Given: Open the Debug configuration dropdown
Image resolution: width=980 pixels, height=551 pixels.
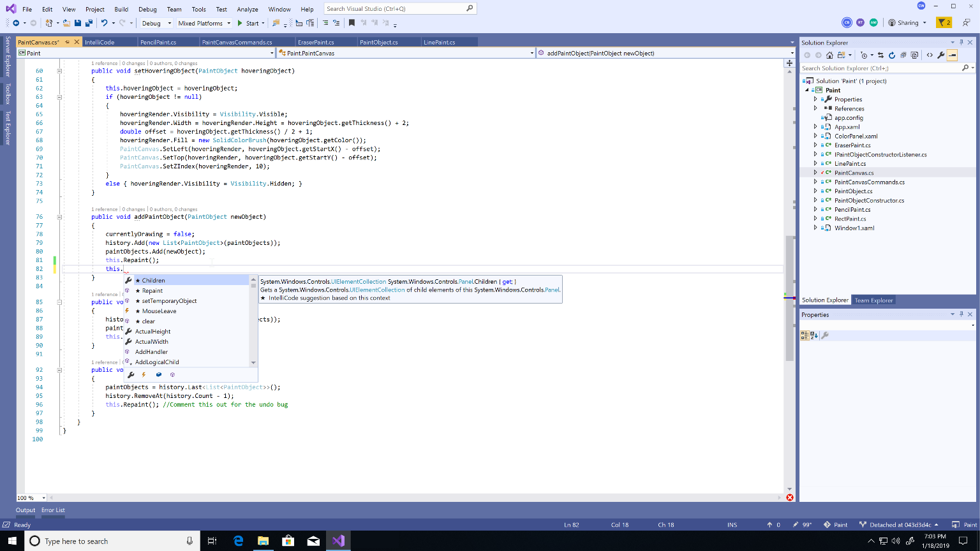Looking at the screenshot, I should click(x=156, y=24).
